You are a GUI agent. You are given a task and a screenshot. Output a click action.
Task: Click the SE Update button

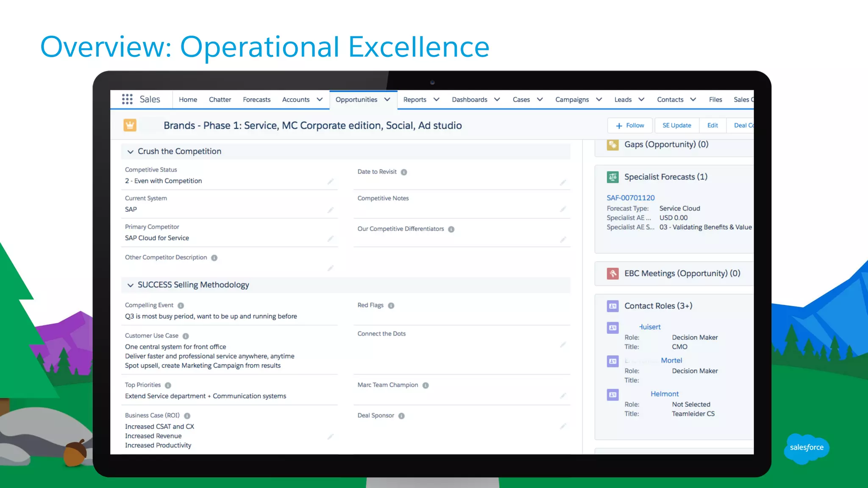(677, 125)
